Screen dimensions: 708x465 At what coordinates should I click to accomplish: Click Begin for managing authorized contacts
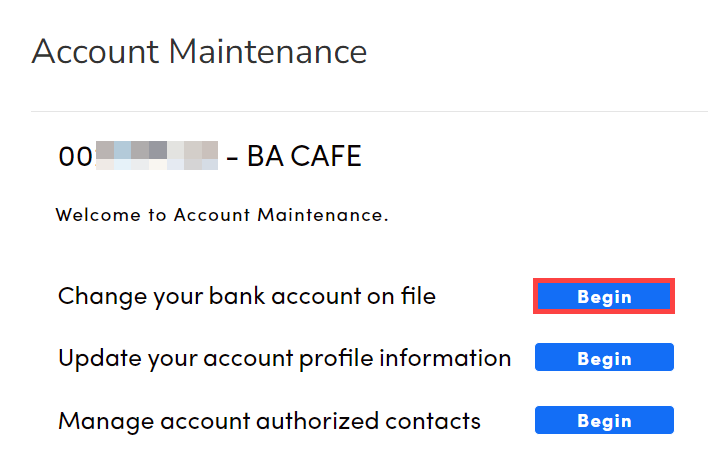[x=604, y=420]
